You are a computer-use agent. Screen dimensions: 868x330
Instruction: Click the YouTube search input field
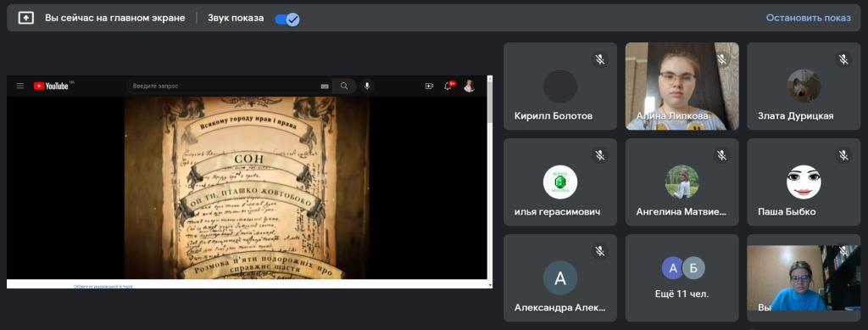click(x=224, y=86)
